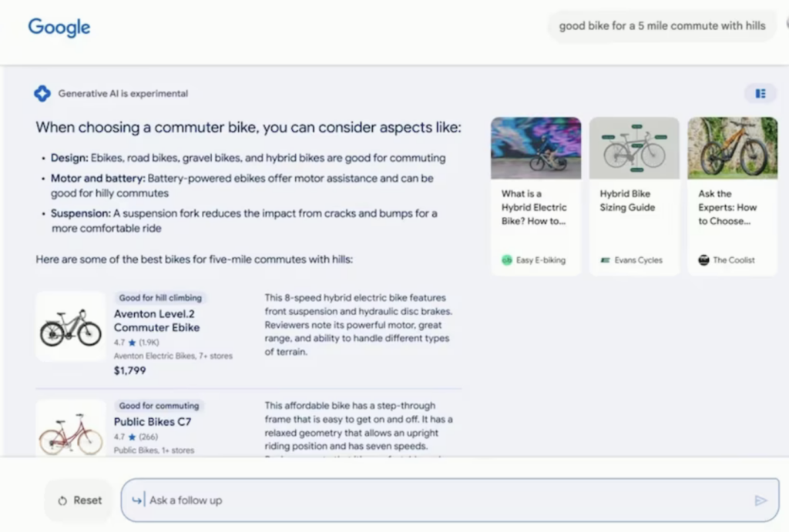Viewport: 789px width, 532px height.
Task: Click the Easy E-biking source icon
Action: point(507,260)
